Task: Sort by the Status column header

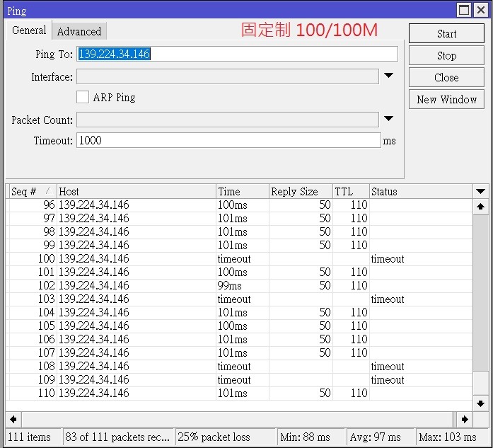Action: coord(421,191)
